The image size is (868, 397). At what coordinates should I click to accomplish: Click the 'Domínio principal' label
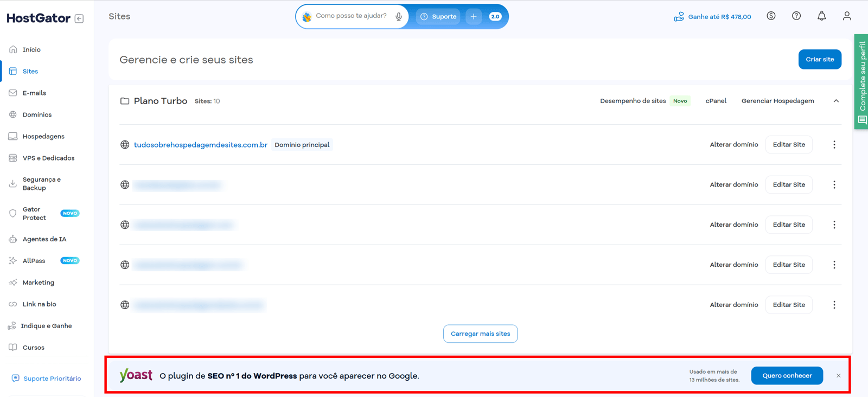coord(302,145)
